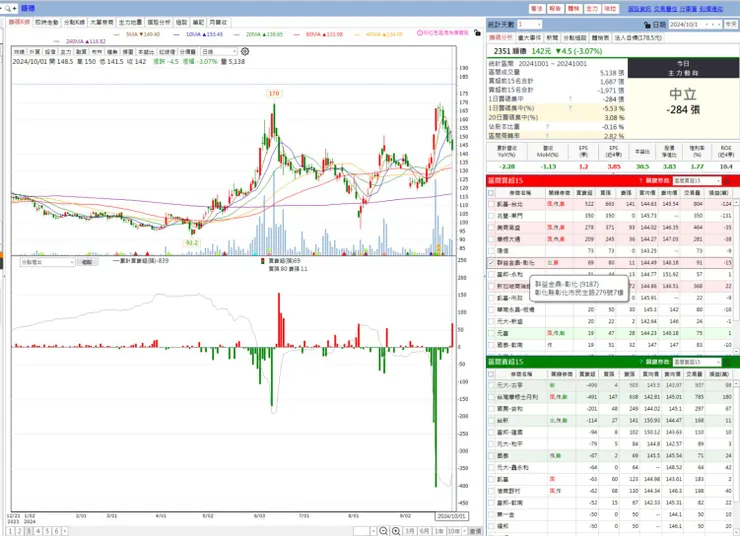This screenshot has width=740, height=536.
Task: Select the 籌碼K線 tab
Action: tap(19, 22)
